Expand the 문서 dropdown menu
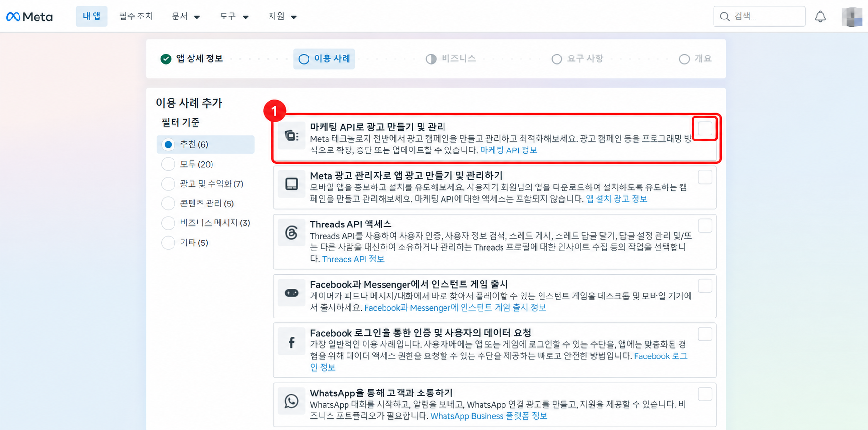868x430 pixels. 186,17
